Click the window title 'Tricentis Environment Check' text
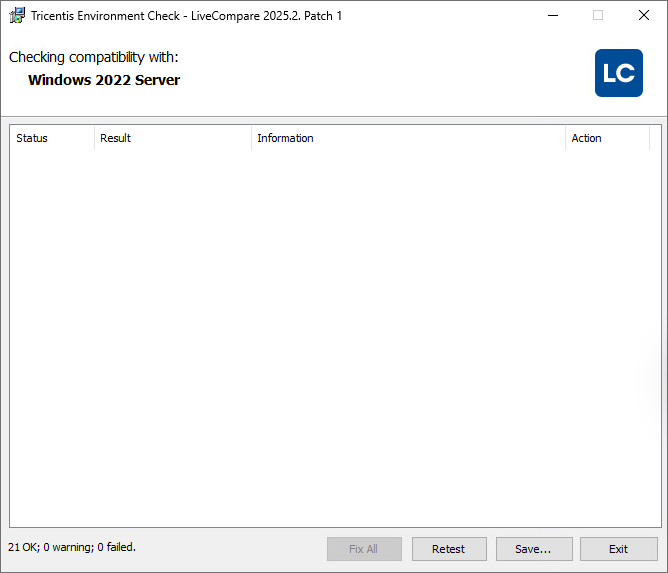668x573 pixels. point(105,16)
